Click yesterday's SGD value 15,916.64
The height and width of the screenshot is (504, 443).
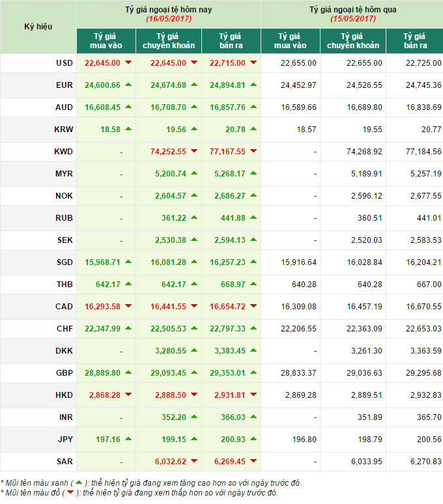[x=298, y=262]
